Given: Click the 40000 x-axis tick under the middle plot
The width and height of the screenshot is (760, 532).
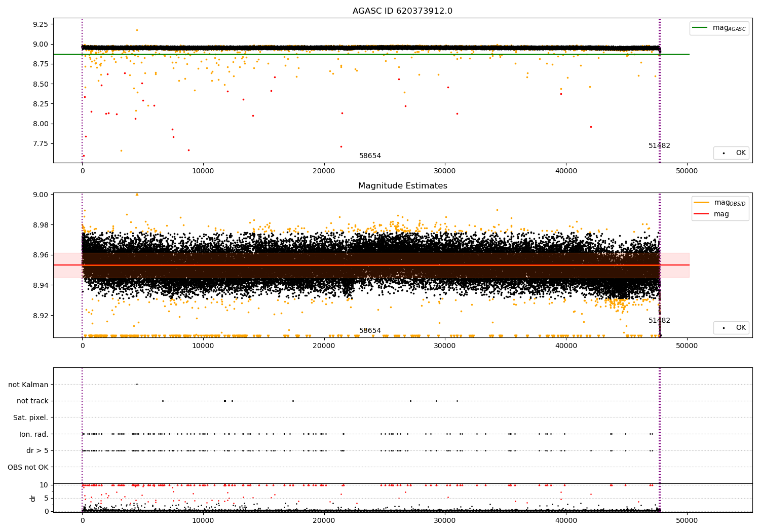Looking at the screenshot, I should pyautogui.click(x=566, y=346).
